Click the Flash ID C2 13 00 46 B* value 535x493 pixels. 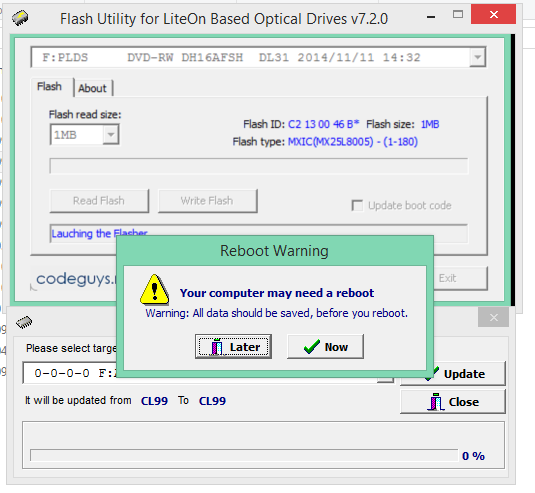[323, 124]
